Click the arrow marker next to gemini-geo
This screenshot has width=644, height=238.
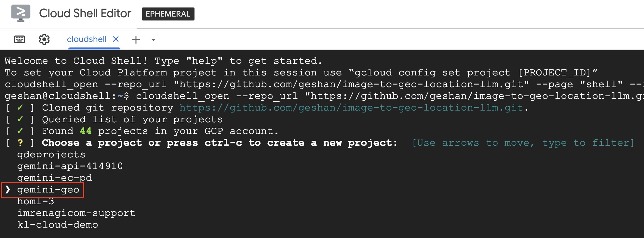(7, 189)
